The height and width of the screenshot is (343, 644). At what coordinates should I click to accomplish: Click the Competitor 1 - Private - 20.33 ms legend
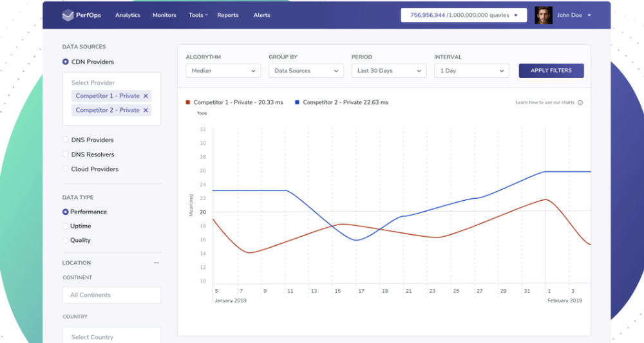(238, 102)
